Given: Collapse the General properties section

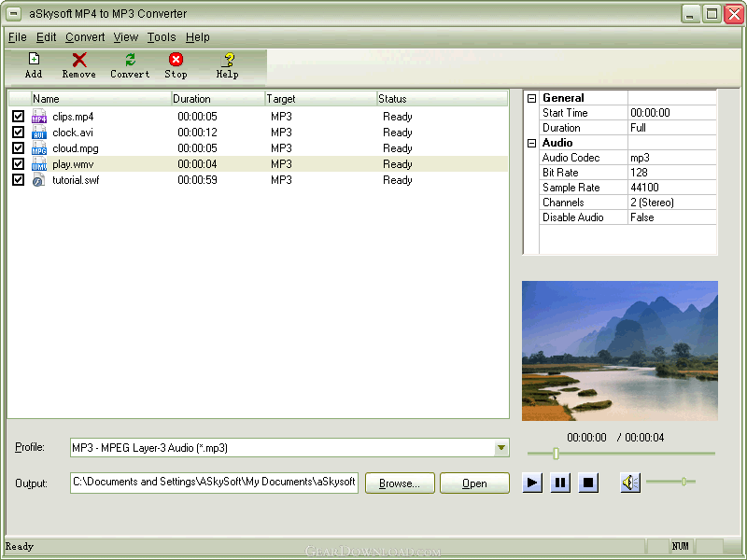Looking at the screenshot, I should (x=531, y=98).
